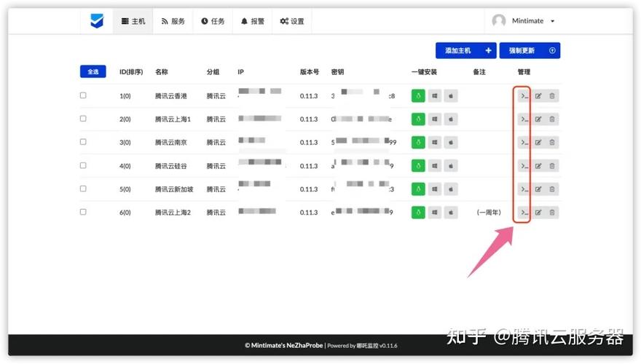This screenshot has height=364, width=641.
Task: Open the Mintimate user dropdown
Action: (524, 21)
